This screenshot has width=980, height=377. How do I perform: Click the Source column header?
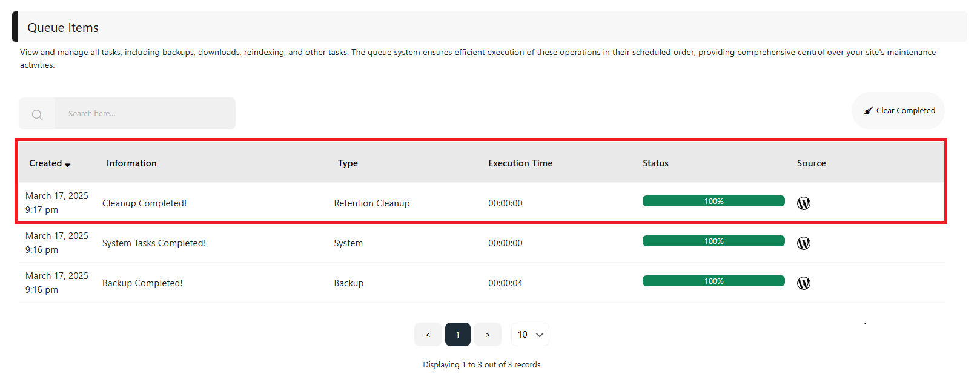[x=811, y=163]
